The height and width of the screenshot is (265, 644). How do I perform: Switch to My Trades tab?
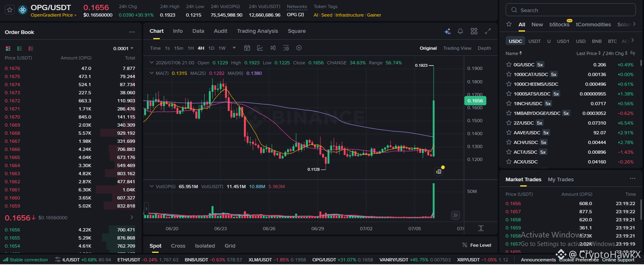coord(561,179)
